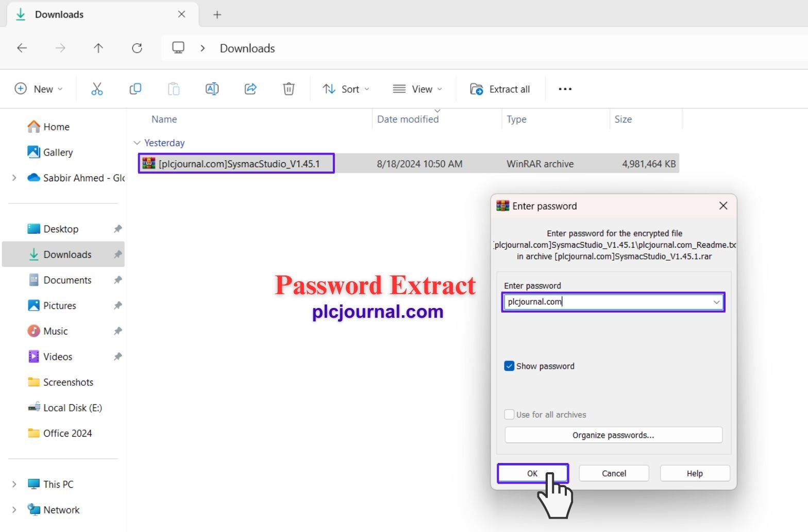
Task: Click Downloads in the address bar
Action: (x=247, y=48)
